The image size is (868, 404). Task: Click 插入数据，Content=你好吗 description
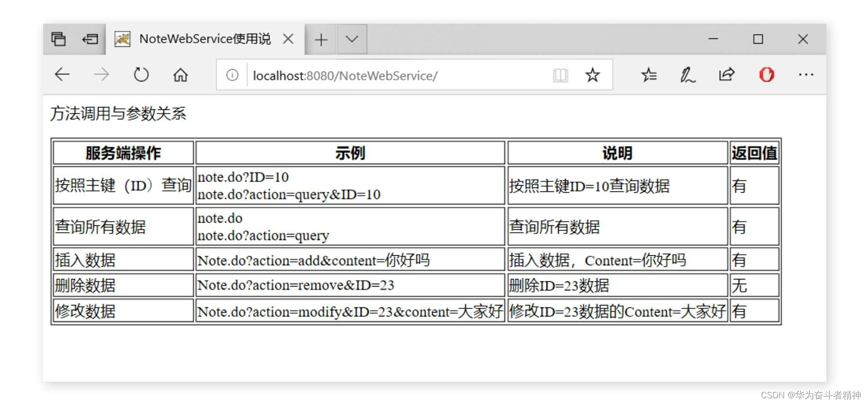coord(617,260)
